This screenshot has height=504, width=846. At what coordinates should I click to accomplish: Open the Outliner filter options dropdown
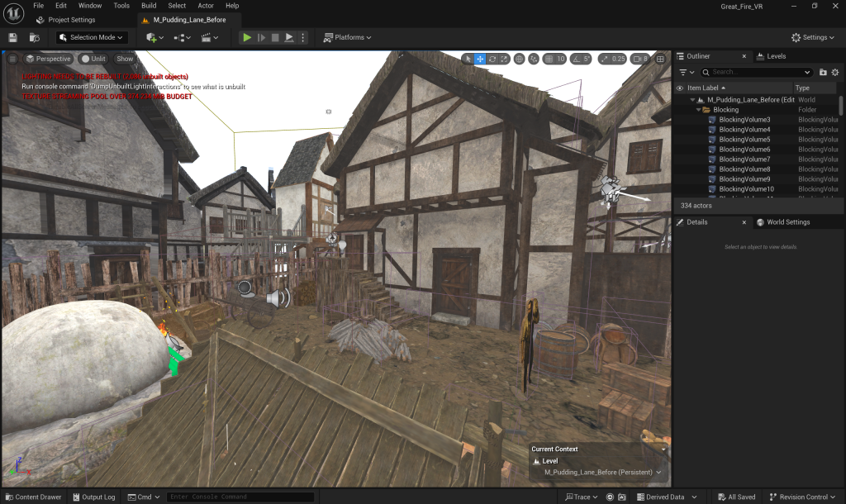(687, 73)
